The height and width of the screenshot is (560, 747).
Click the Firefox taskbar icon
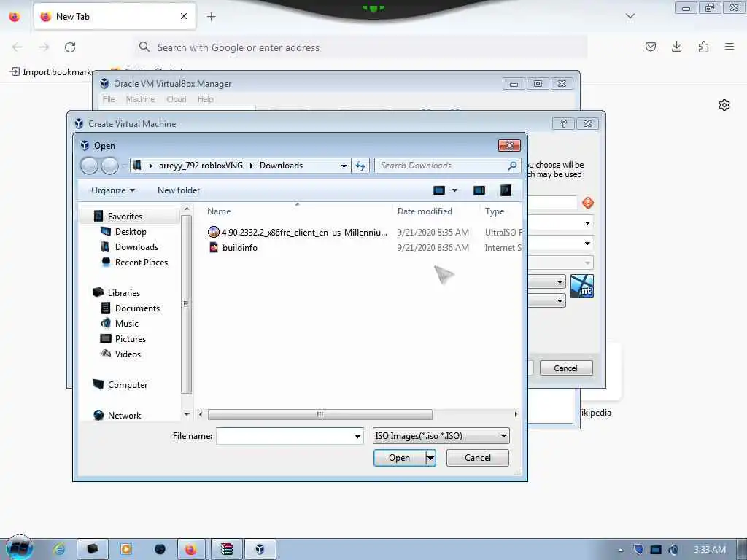coord(190,550)
